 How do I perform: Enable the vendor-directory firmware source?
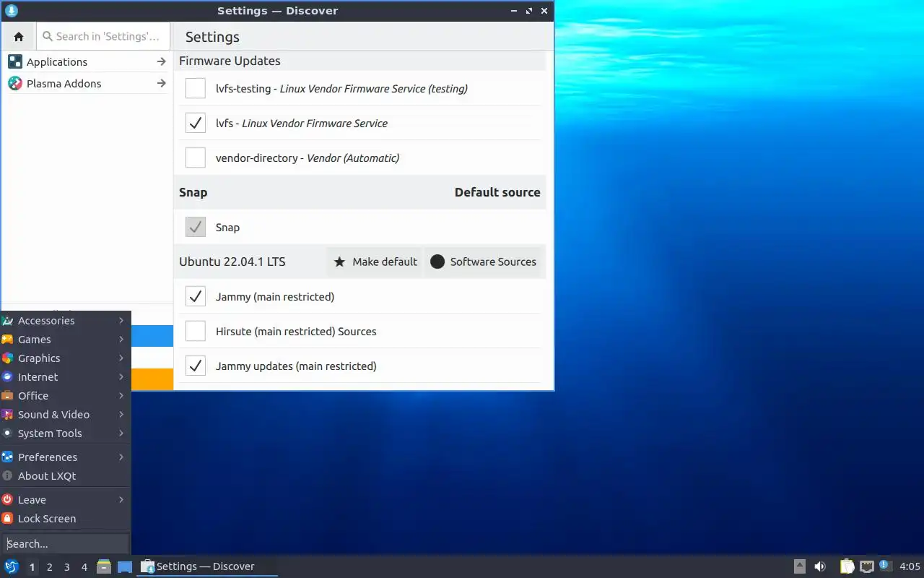196,158
